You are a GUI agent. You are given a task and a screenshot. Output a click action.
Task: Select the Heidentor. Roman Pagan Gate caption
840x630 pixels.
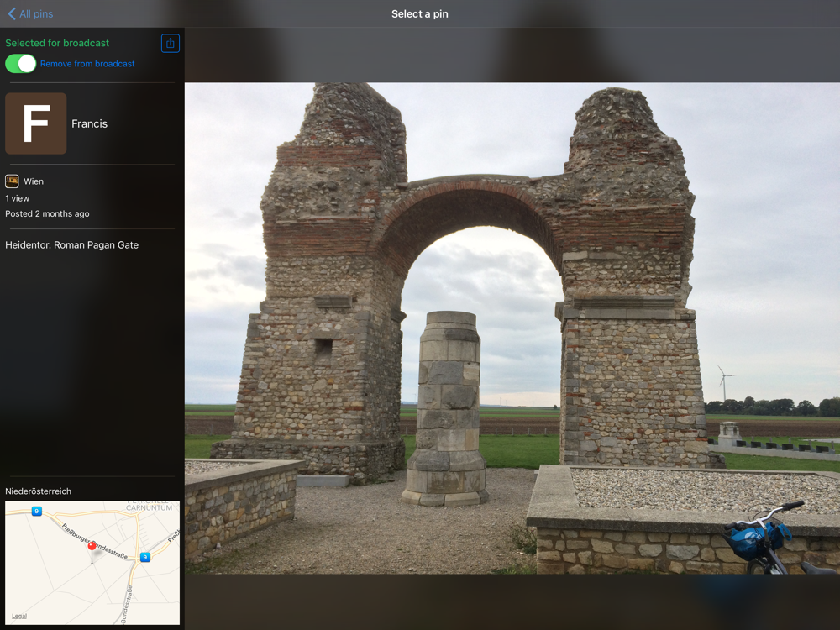[71, 244]
